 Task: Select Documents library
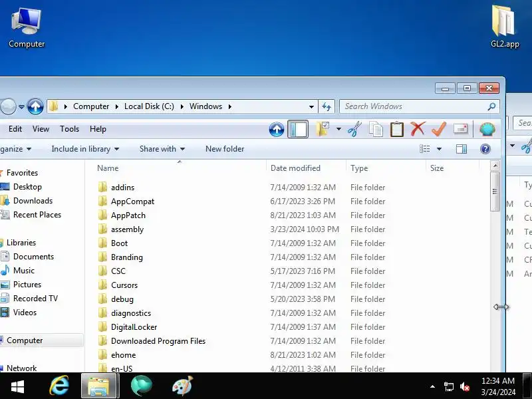click(x=34, y=257)
